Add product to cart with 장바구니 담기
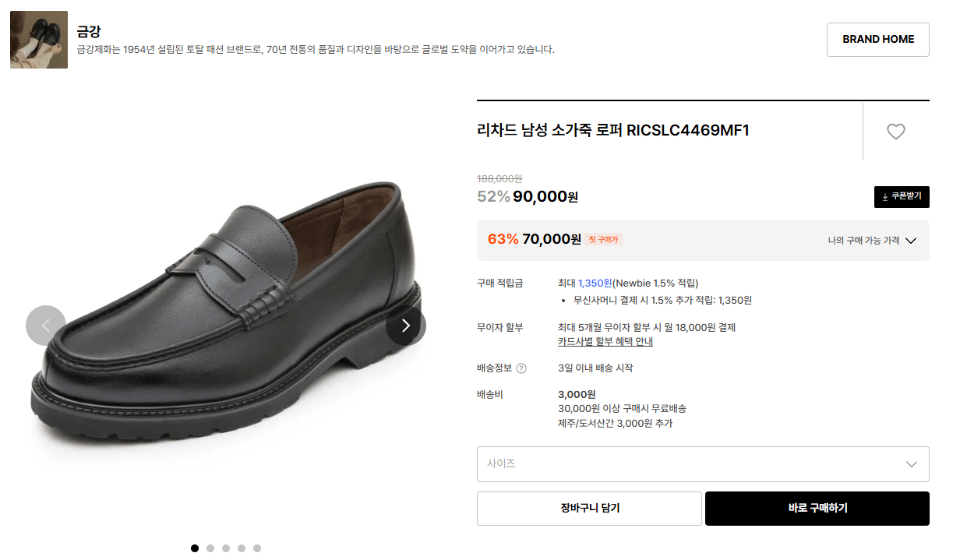The width and height of the screenshot is (960, 560). click(x=589, y=508)
